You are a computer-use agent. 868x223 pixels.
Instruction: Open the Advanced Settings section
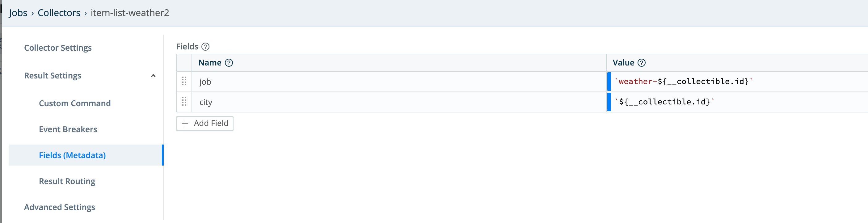pyautogui.click(x=60, y=207)
